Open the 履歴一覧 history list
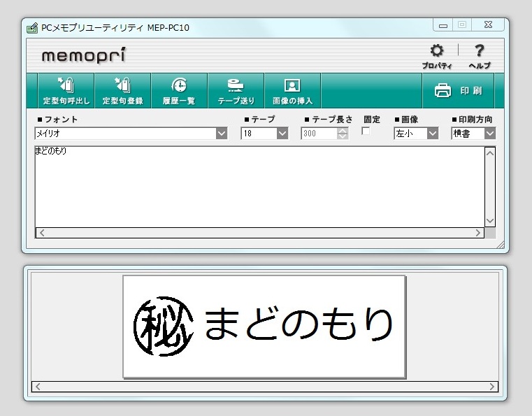This screenshot has height=416, width=532. point(179,91)
